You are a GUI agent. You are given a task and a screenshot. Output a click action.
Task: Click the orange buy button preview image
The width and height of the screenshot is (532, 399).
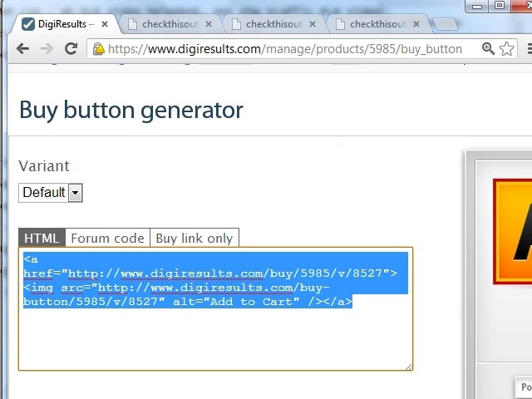click(x=513, y=231)
